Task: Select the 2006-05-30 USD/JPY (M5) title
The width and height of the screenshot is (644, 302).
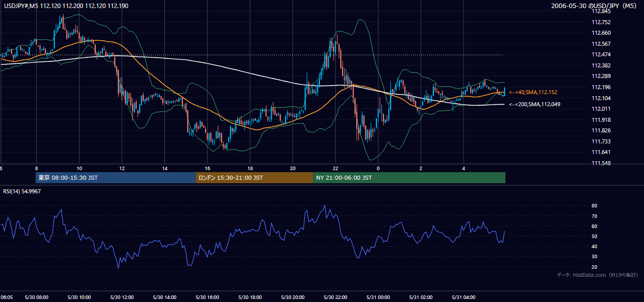Action: (595, 6)
